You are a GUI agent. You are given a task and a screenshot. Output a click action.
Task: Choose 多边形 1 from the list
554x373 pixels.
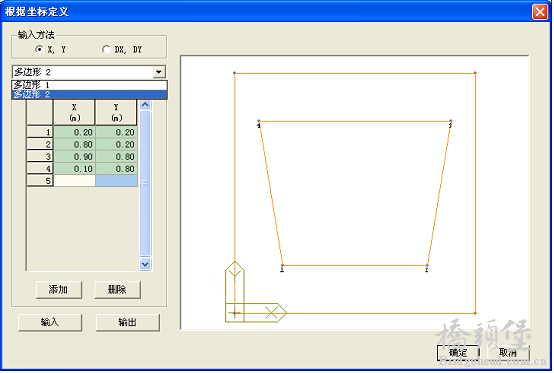89,85
